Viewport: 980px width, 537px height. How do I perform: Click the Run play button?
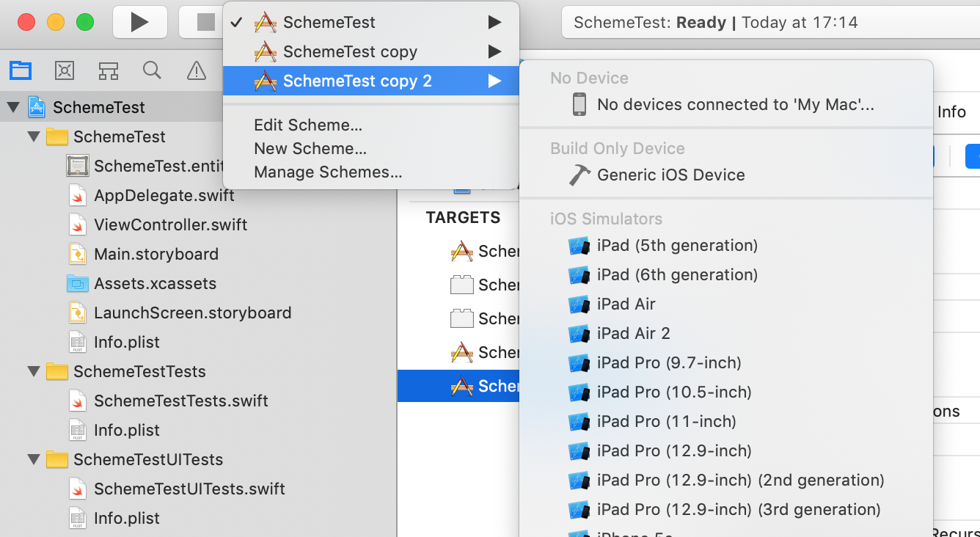pos(139,23)
